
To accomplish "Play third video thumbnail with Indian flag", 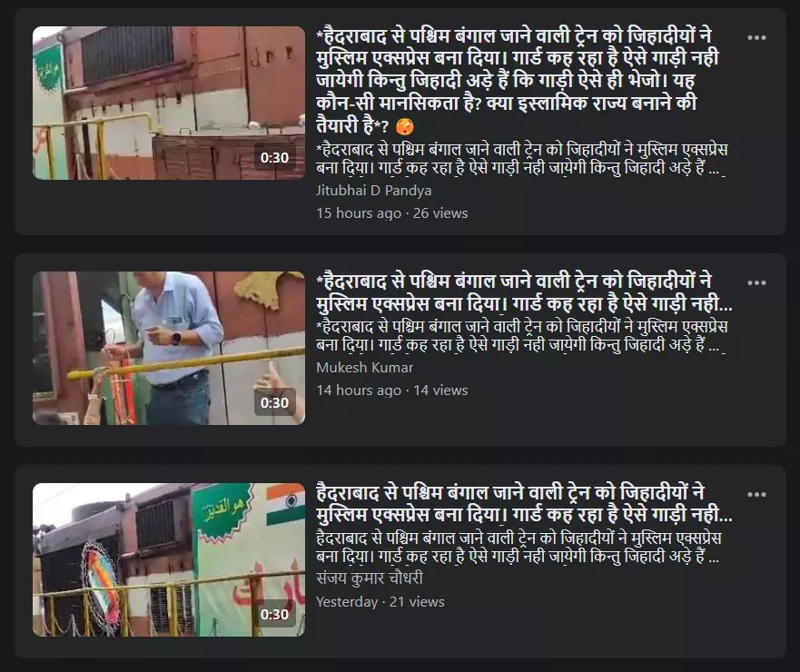I will tap(169, 559).
